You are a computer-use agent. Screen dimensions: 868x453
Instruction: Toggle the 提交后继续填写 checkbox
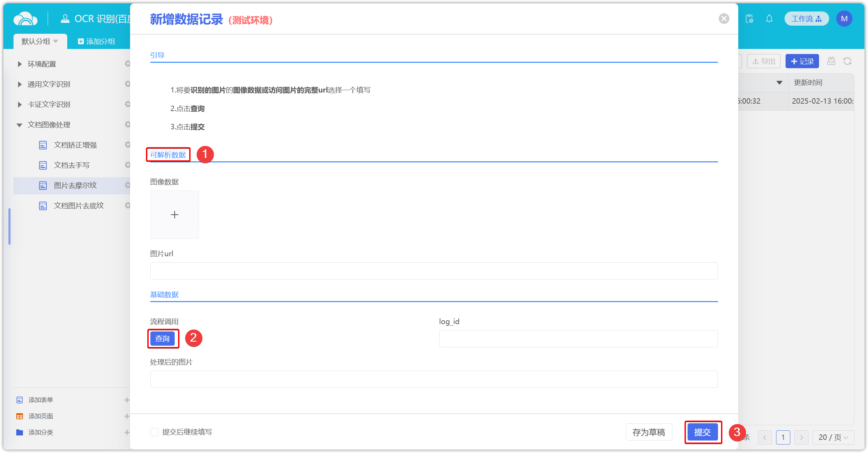(154, 432)
